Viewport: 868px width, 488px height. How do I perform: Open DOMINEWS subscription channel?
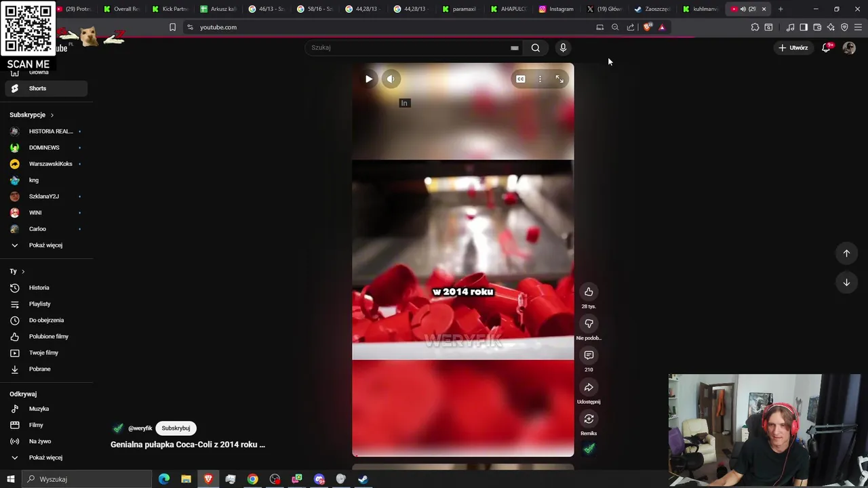[x=46, y=147]
